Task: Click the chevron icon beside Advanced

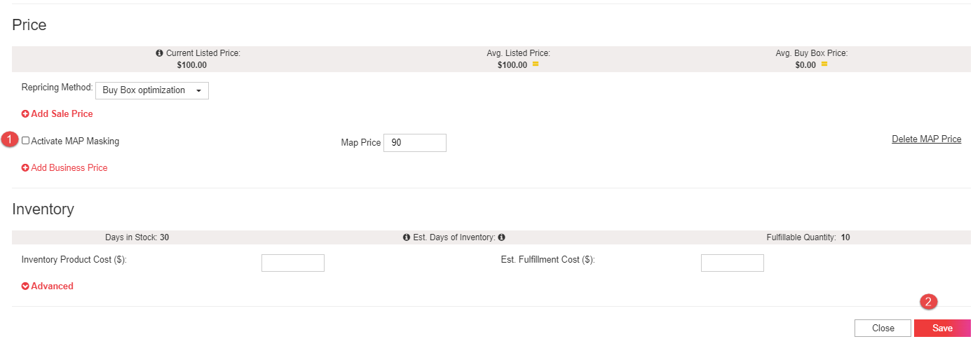Action: point(25,286)
